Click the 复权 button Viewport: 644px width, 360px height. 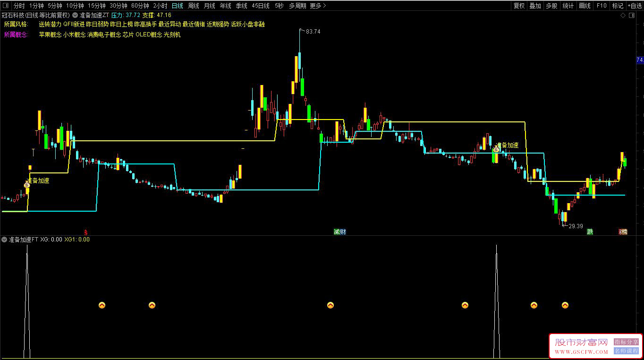coord(519,6)
